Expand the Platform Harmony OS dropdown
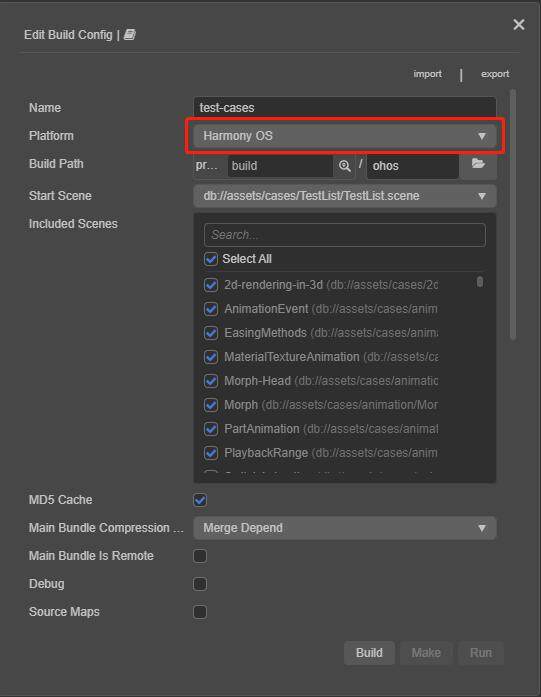The height and width of the screenshot is (697, 541). (345, 136)
